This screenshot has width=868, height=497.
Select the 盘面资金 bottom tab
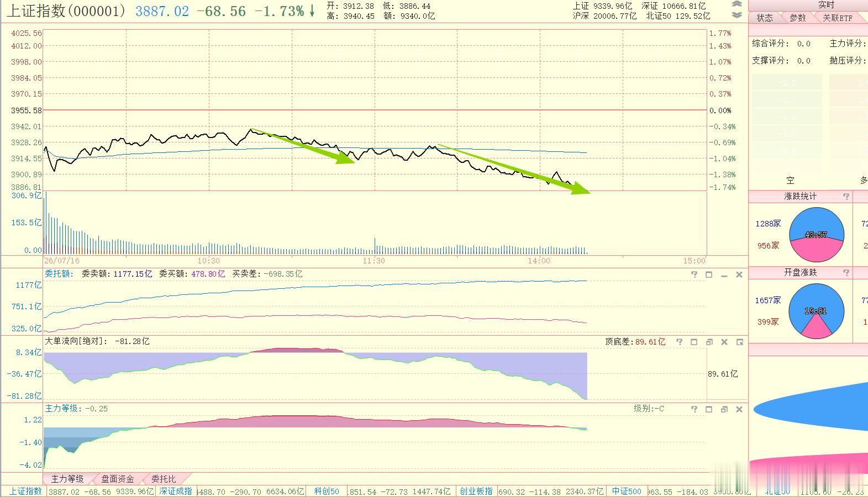(117, 479)
